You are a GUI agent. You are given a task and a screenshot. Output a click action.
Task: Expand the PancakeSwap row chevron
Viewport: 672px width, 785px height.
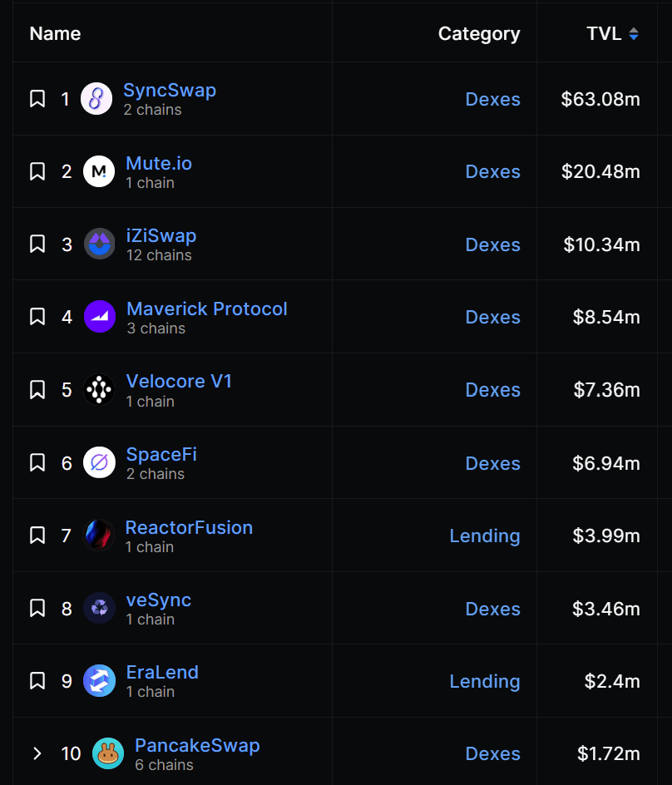click(x=37, y=753)
